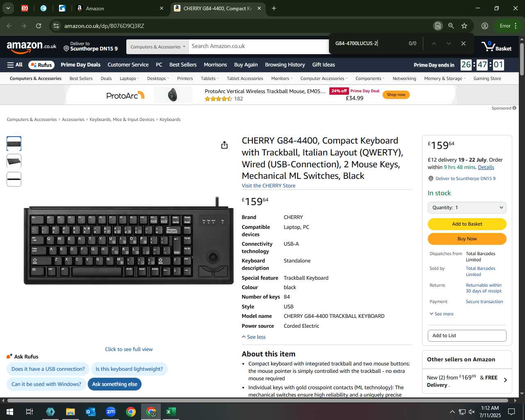Select the second keyboard thumbnail image
This screenshot has width=525, height=420.
tap(14, 161)
